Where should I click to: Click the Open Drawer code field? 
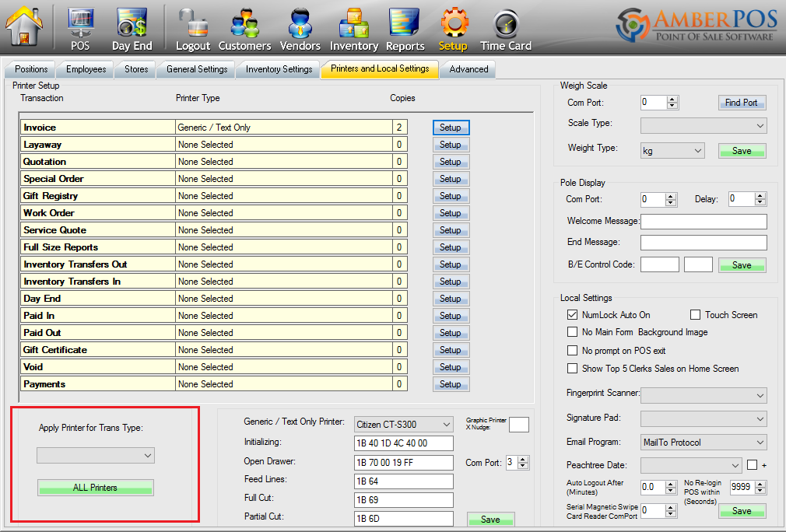click(404, 462)
